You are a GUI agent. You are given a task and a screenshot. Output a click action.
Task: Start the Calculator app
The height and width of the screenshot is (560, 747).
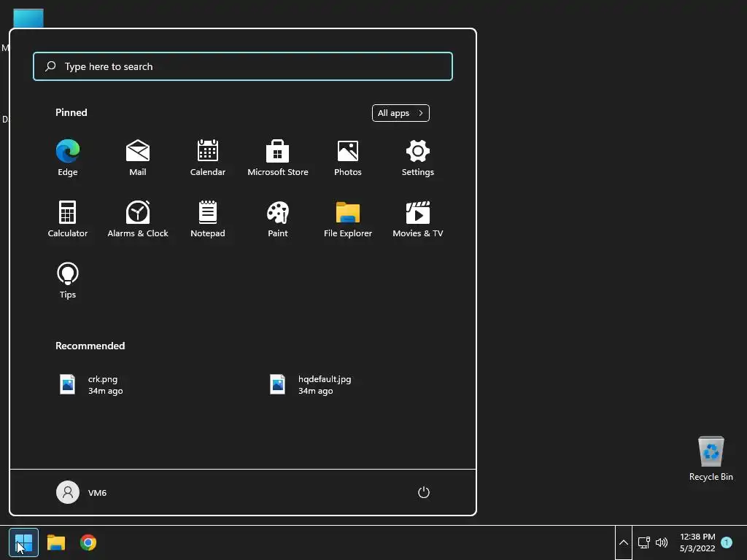[x=68, y=219]
